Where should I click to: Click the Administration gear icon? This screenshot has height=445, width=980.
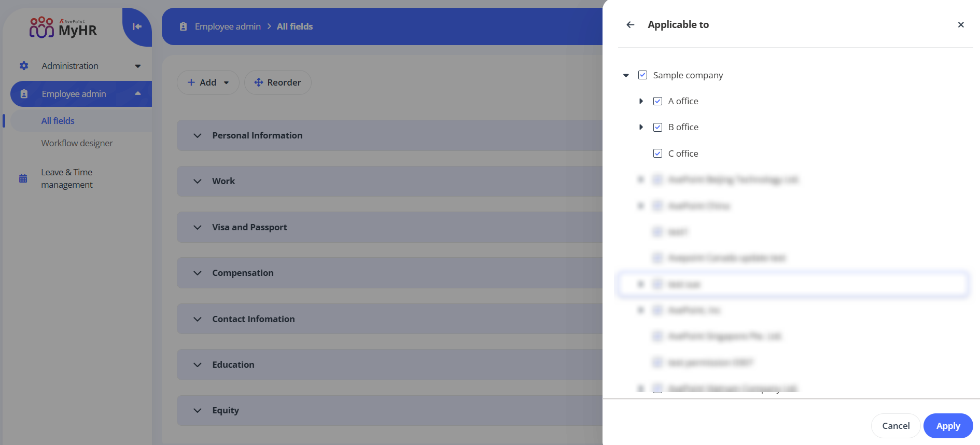click(x=24, y=66)
